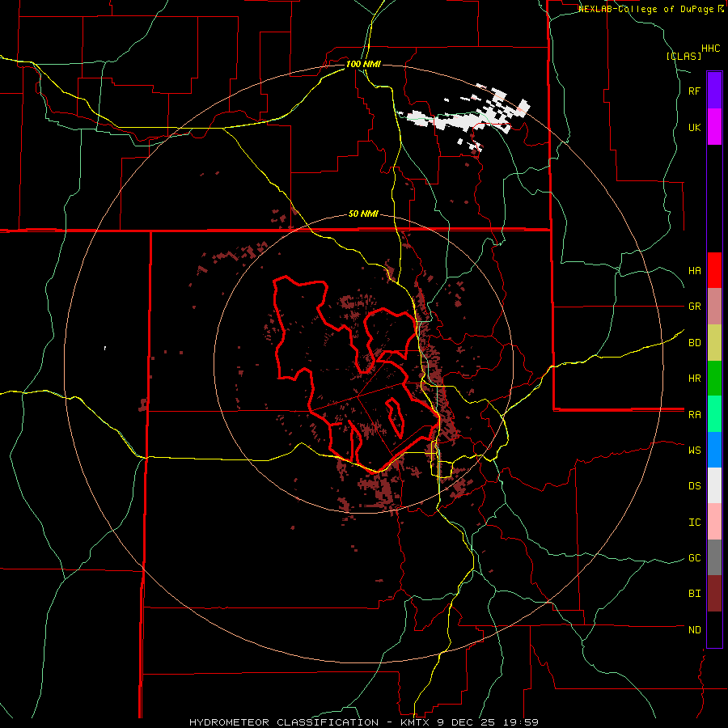
Task: Click the BD legend label
Action: 695,343
